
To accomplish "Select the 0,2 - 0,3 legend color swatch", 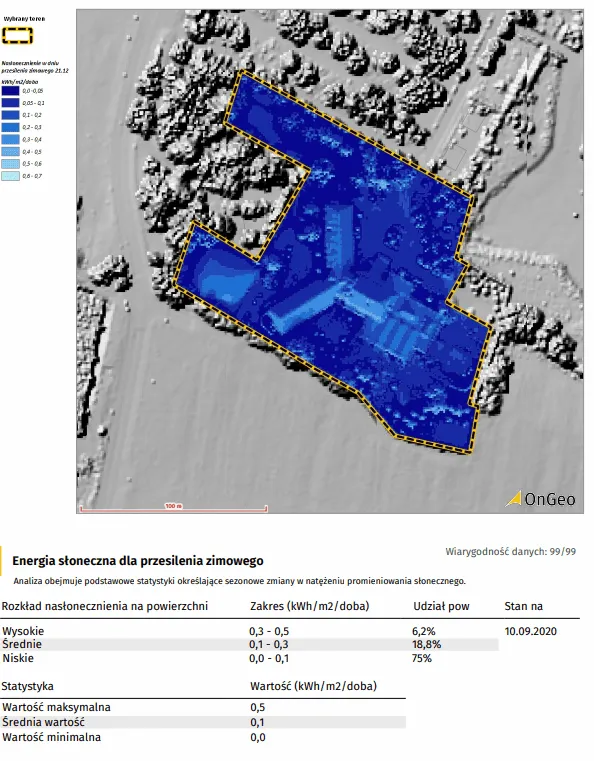I will coord(10,127).
